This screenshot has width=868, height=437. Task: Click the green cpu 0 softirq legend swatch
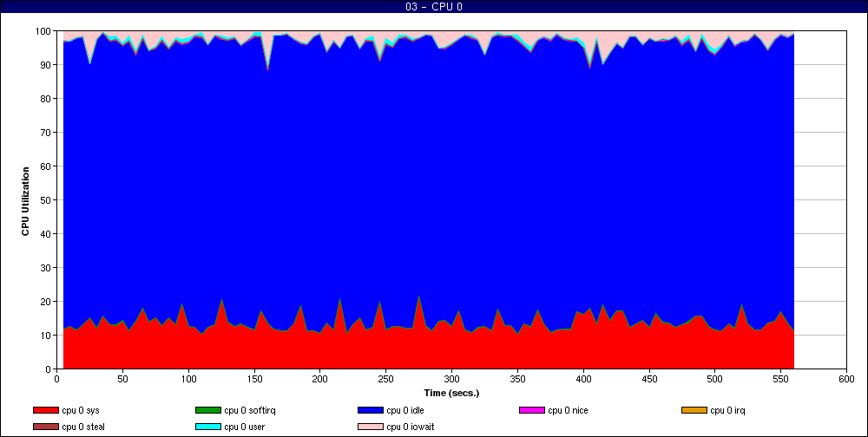pyautogui.click(x=208, y=410)
